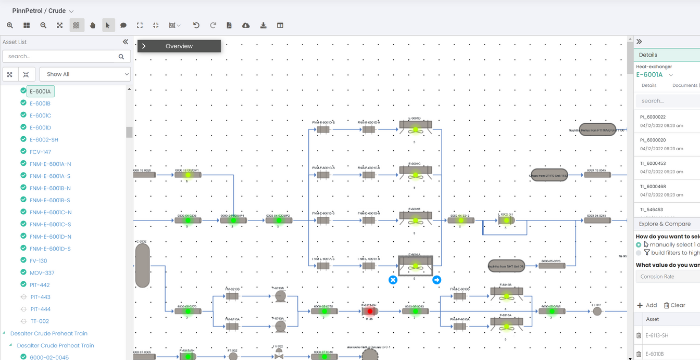Switch to the Documents tab
The height and width of the screenshot is (360, 700).
[685, 85]
